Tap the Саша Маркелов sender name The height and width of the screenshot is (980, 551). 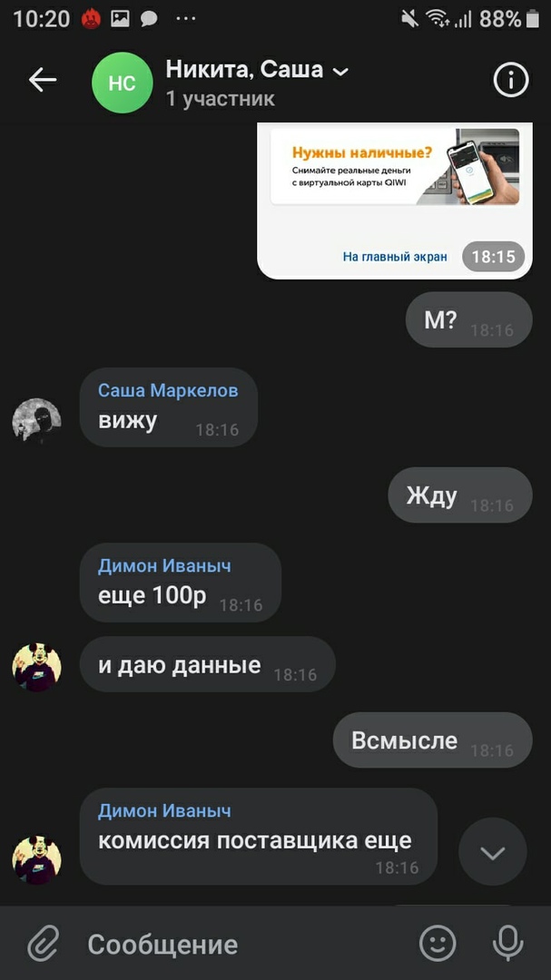(x=168, y=390)
